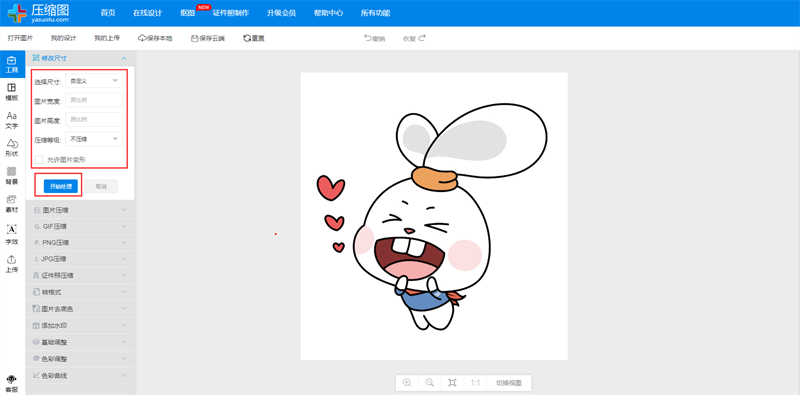The image size is (800, 395).
Task: Click the fit-to-screen icon in zoom bar
Action: (x=452, y=383)
